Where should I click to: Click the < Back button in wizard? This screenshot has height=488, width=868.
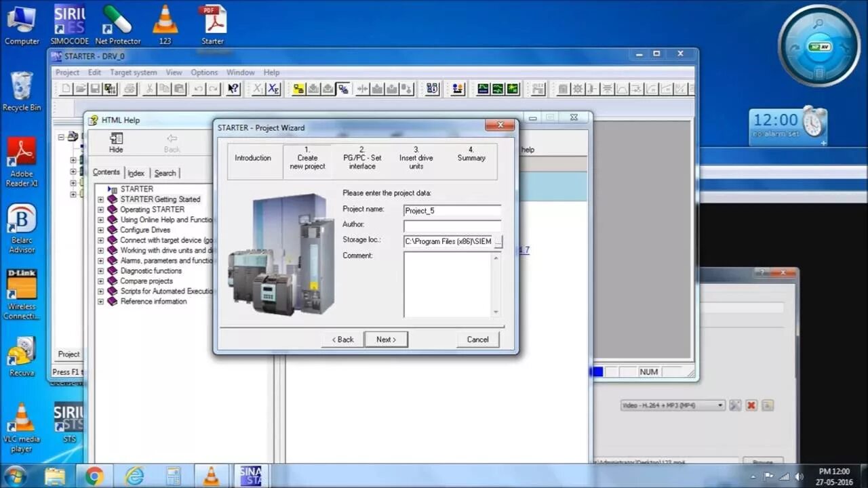coord(342,340)
